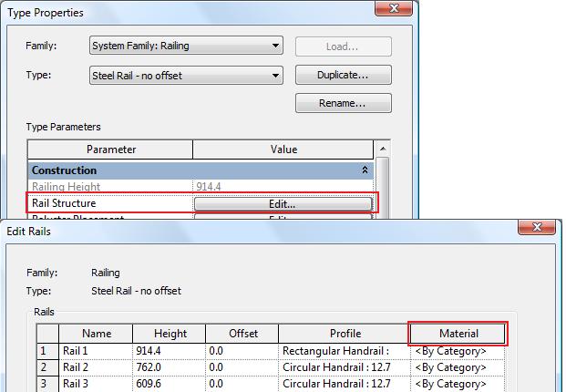Click the Rectangular Handrail profile cell for Rail 1
This screenshot has width=566, height=392.
click(x=345, y=351)
